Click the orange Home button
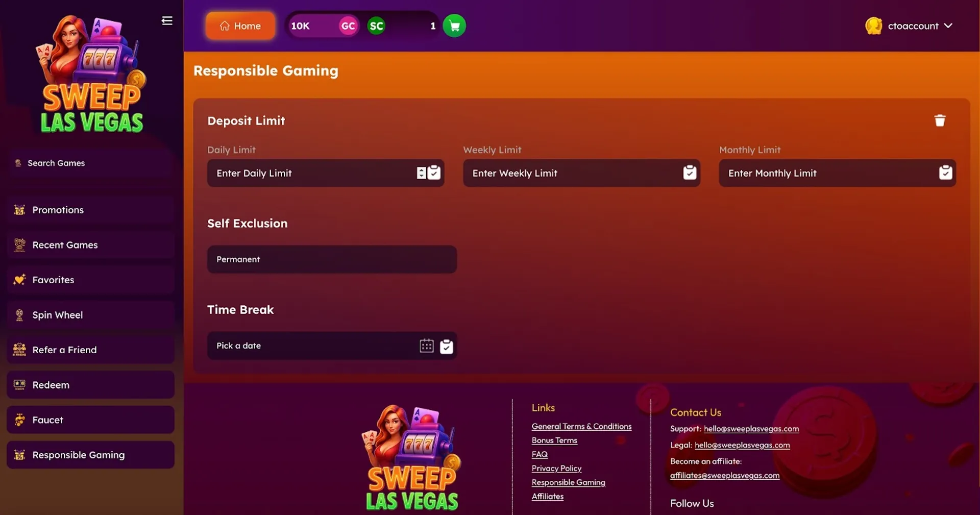The height and width of the screenshot is (515, 980). pos(240,26)
